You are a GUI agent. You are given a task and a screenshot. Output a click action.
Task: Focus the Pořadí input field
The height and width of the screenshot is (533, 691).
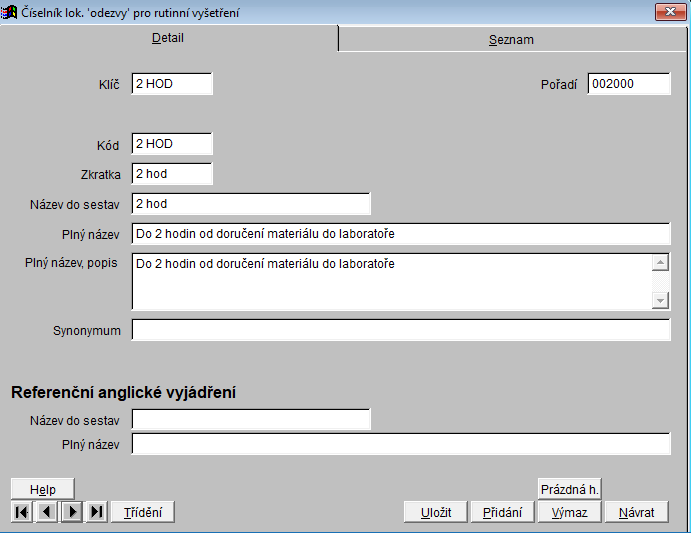tap(628, 84)
